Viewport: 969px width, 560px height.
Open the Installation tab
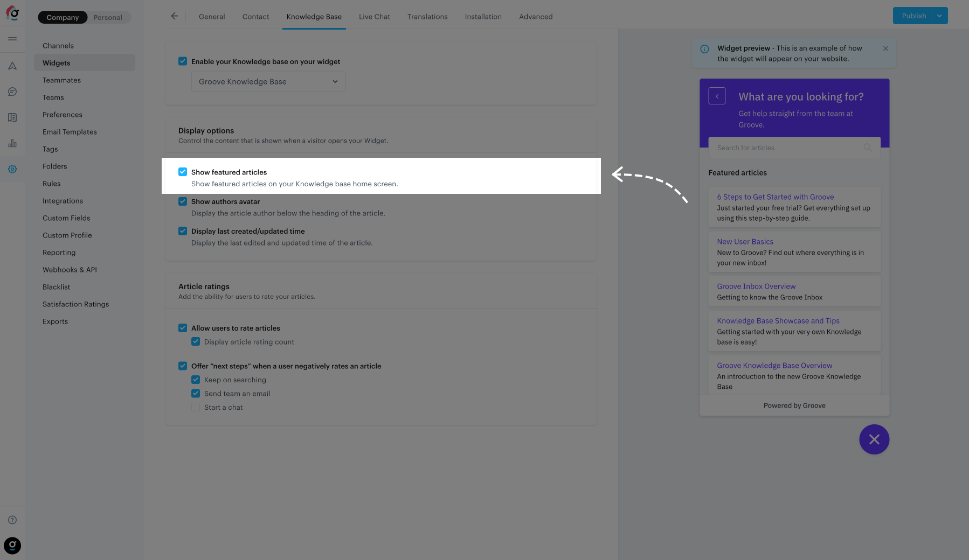click(483, 17)
